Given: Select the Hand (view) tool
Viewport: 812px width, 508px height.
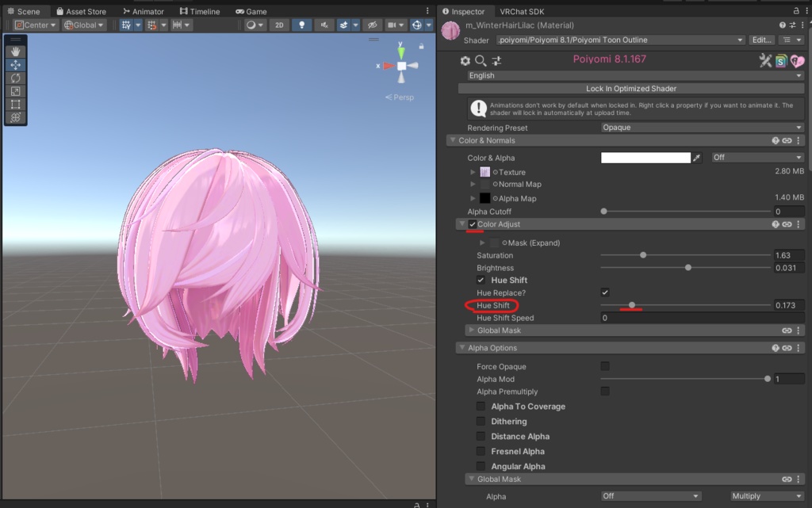Looking at the screenshot, I should pyautogui.click(x=16, y=52).
